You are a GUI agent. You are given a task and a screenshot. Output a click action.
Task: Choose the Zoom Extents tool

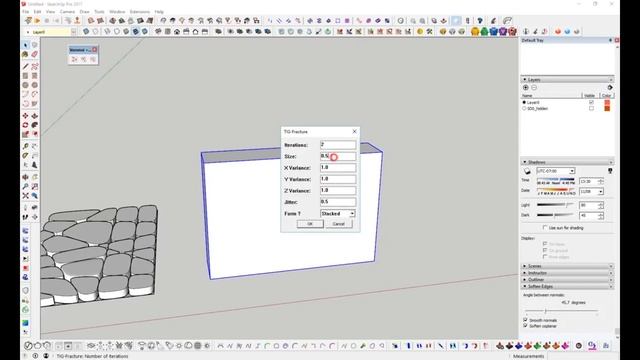pyautogui.click(x=26, y=196)
